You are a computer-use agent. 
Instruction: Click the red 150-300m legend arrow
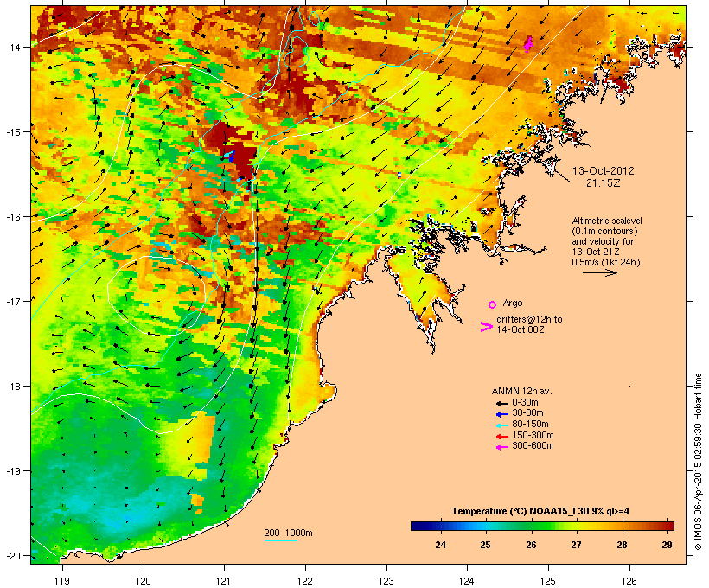(502, 437)
